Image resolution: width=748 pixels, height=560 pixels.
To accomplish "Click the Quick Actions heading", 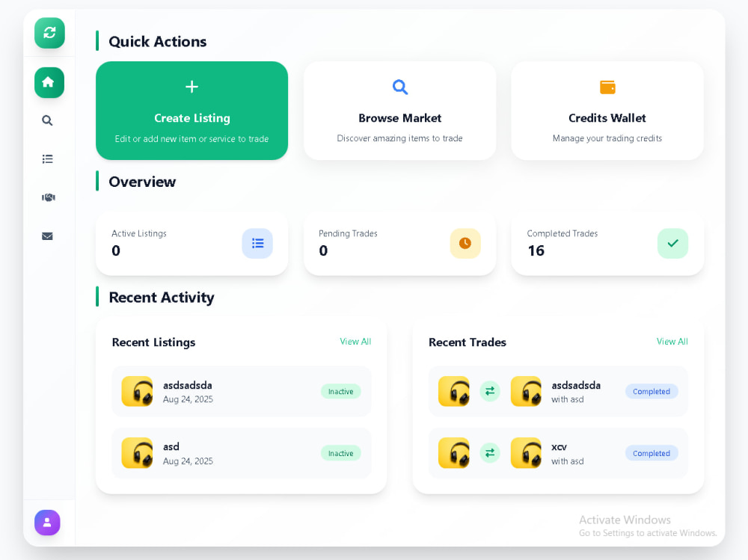I will [157, 42].
